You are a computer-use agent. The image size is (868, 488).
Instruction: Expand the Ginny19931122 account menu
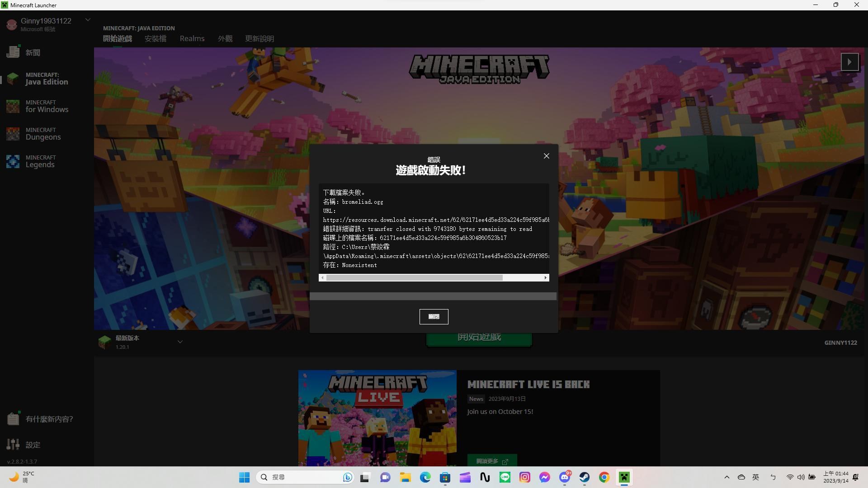88,19
